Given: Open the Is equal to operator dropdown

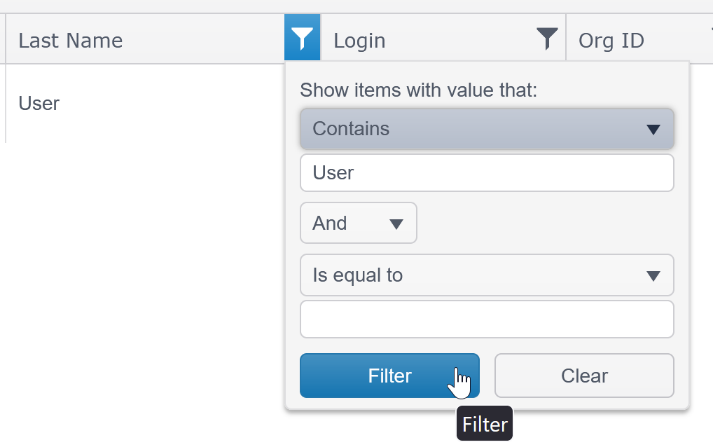Looking at the screenshot, I should click(487, 275).
